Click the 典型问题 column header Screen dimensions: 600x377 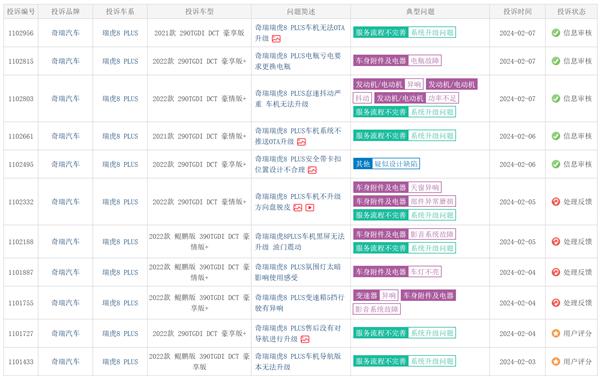pyautogui.click(x=420, y=12)
